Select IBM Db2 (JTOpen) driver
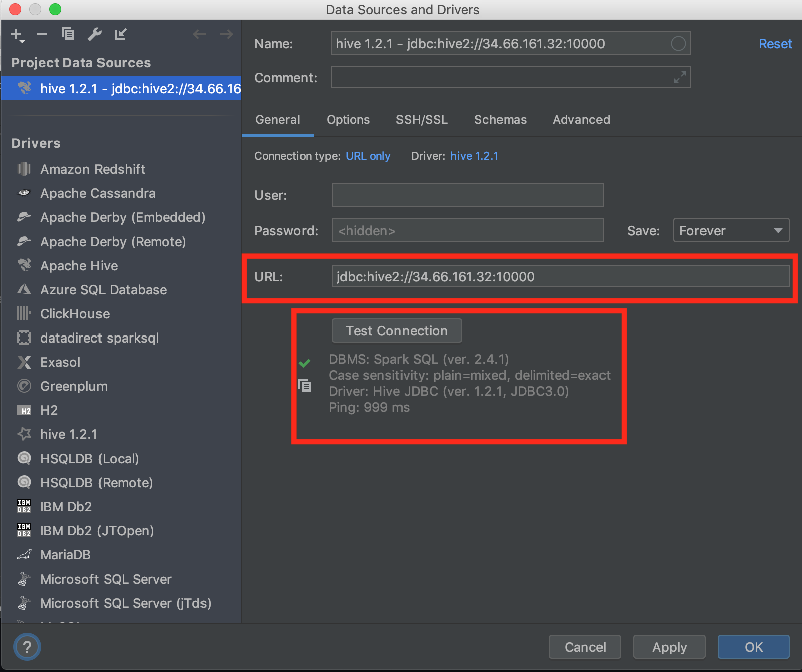The width and height of the screenshot is (802, 672). [x=121, y=531]
